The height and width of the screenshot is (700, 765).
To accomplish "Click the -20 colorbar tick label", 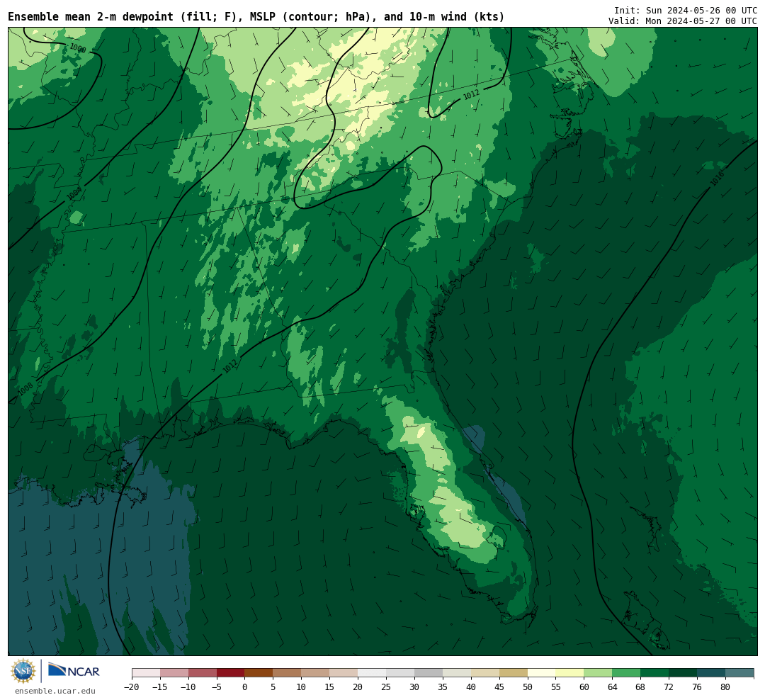I will point(132,687).
